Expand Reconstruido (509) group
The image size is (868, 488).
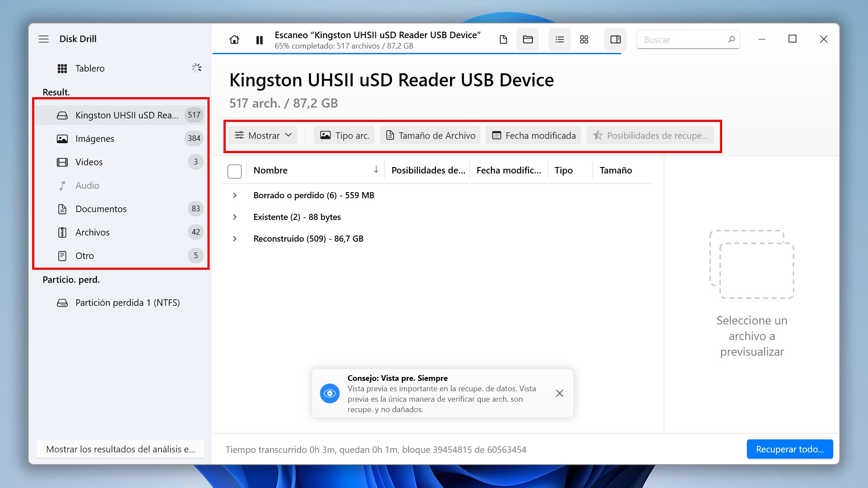235,239
